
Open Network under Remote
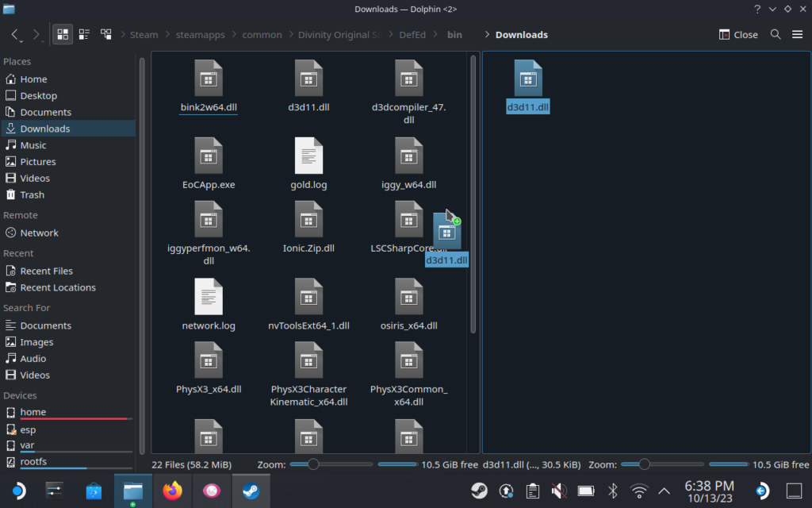[x=68, y=233]
